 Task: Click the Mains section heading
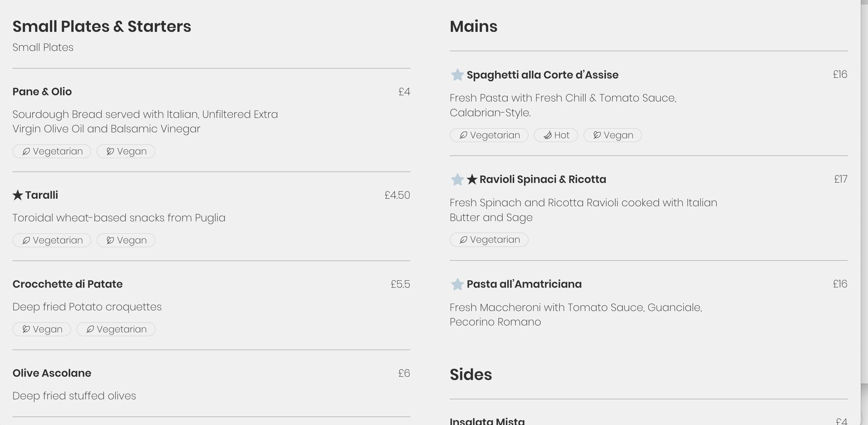point(473,27)
